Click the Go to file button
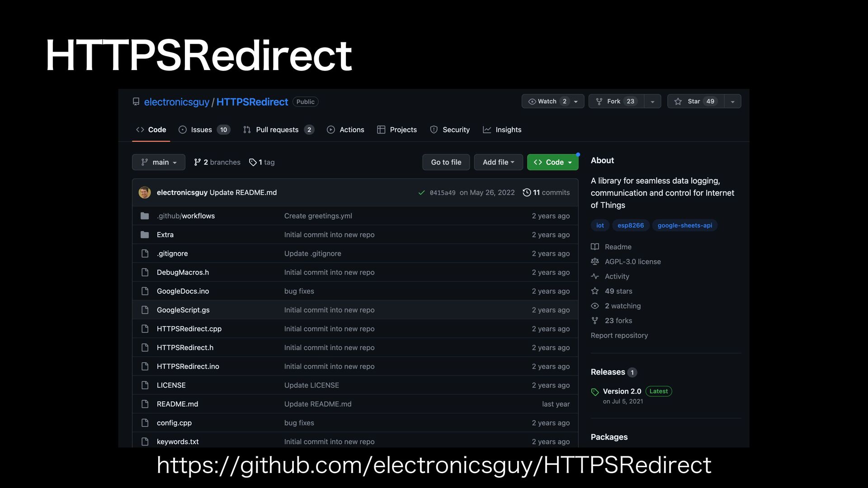Screen dimensions: 868x488 446,162
